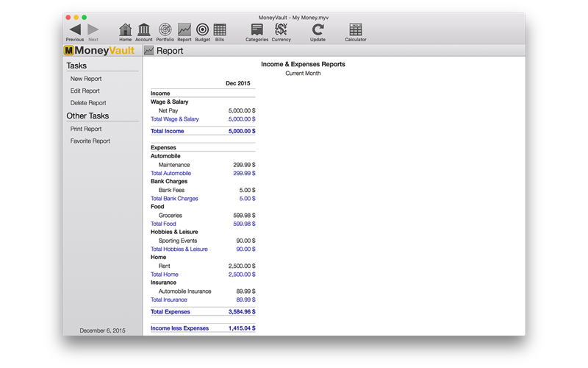Select Favorite Report under Other Tasks
The height and width of the screenshot is (368, 588).
point(90,141)
